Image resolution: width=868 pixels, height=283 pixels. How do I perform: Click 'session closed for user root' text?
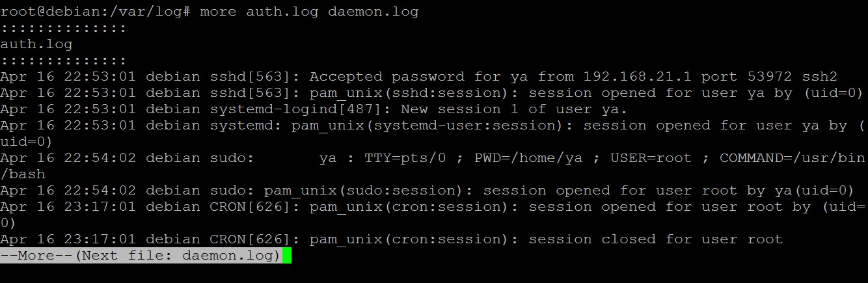click(x=656, y=239)
